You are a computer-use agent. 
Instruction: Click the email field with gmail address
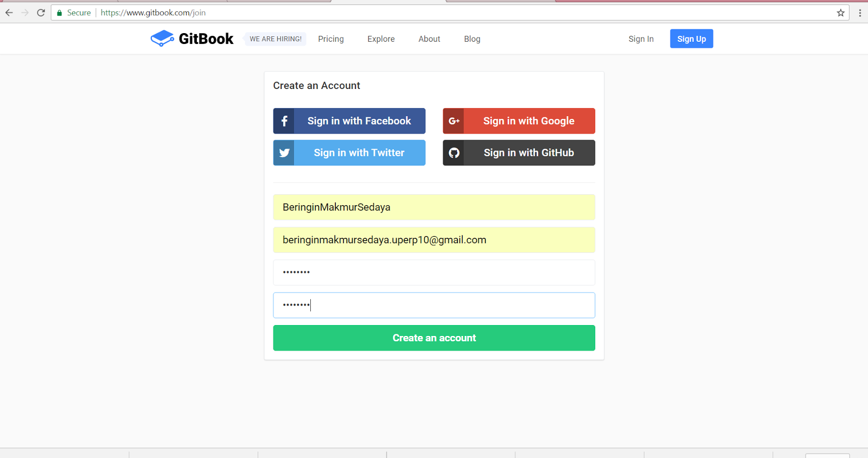click(x=434, y=240)
